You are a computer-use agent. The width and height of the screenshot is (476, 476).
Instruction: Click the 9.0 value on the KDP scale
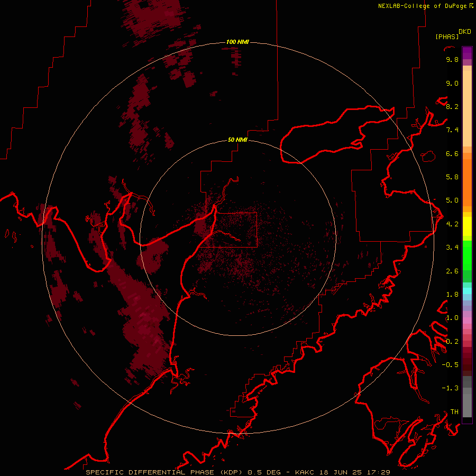click(x=452, y=83)
